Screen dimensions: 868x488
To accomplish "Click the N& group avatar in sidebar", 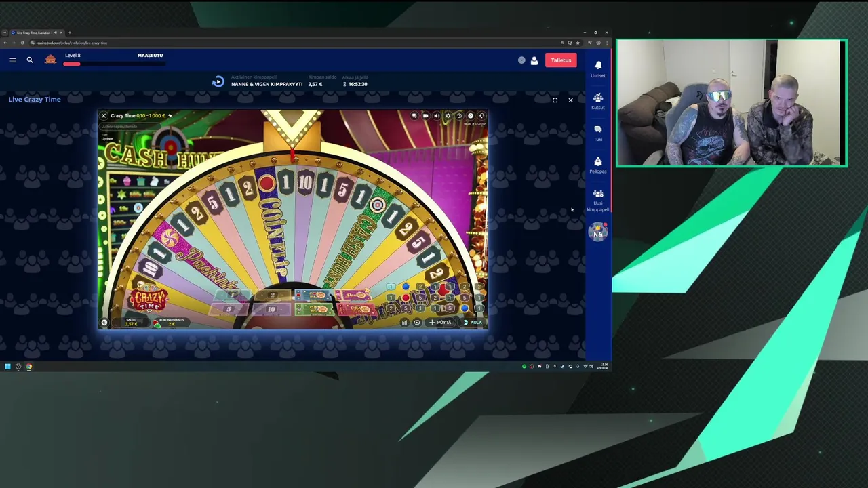I will click(598, 233).
